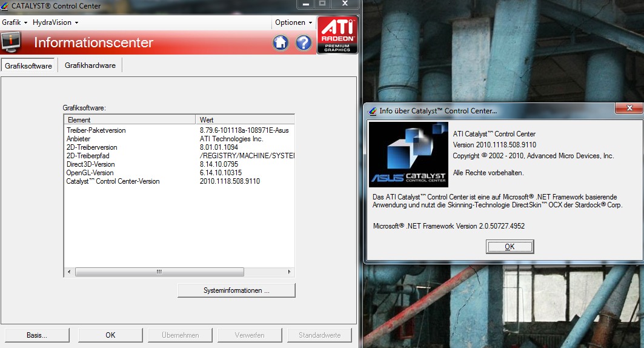The image size is (644, 348).
Task: Click the Standardwerte button
Action: click(x=319, y=335)
